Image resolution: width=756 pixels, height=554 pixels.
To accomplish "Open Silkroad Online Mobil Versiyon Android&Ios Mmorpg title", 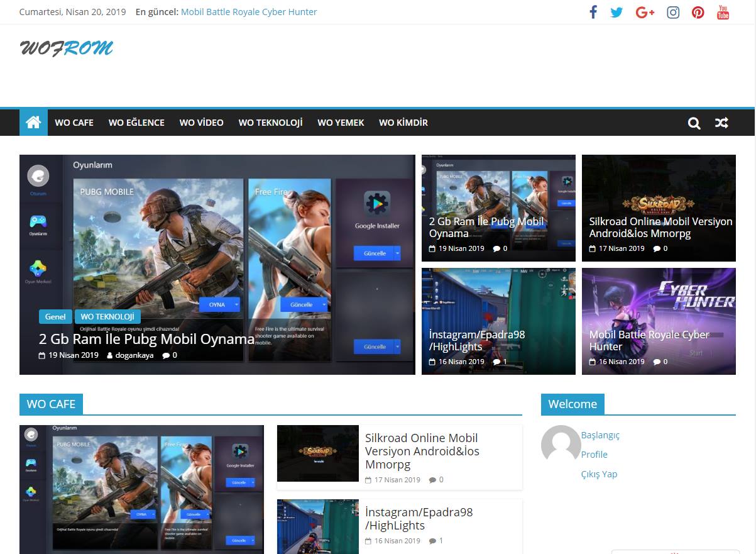I will click(422, 451).
